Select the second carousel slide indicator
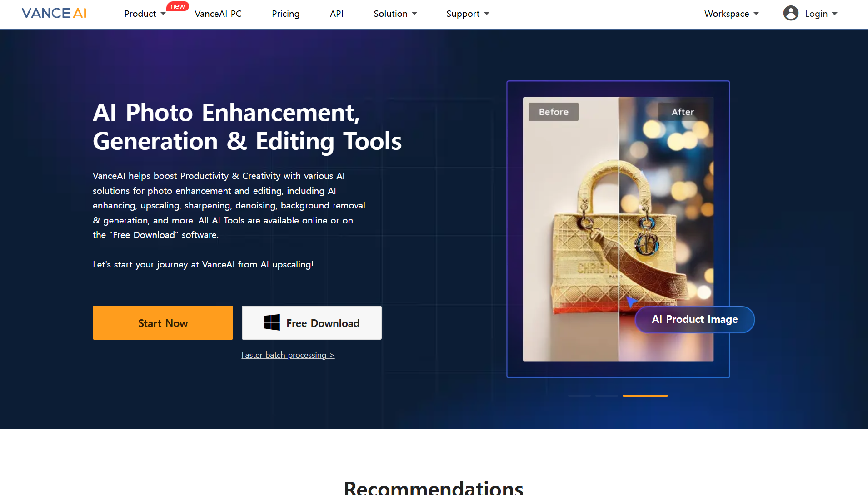This screenshot has width=868, height=495. 607,396
